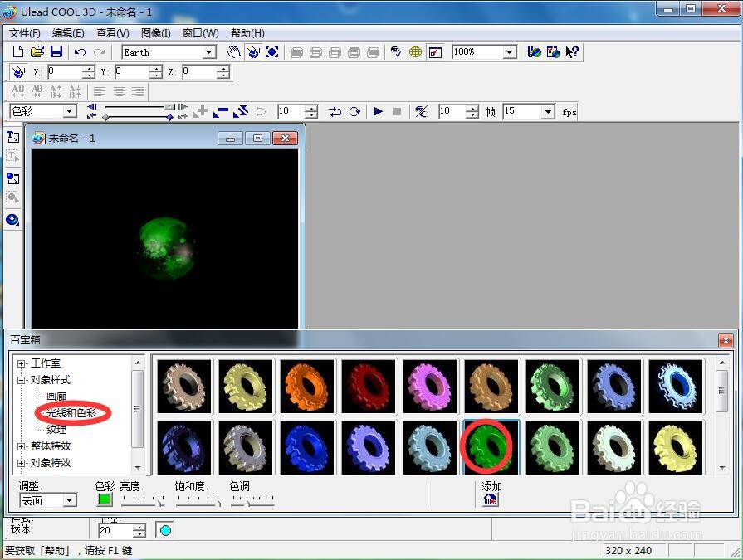Image resolution: width=743 pixels, height=560 pixels.
Task: Open the 帮助(H) menu
Action: (247, 33)
